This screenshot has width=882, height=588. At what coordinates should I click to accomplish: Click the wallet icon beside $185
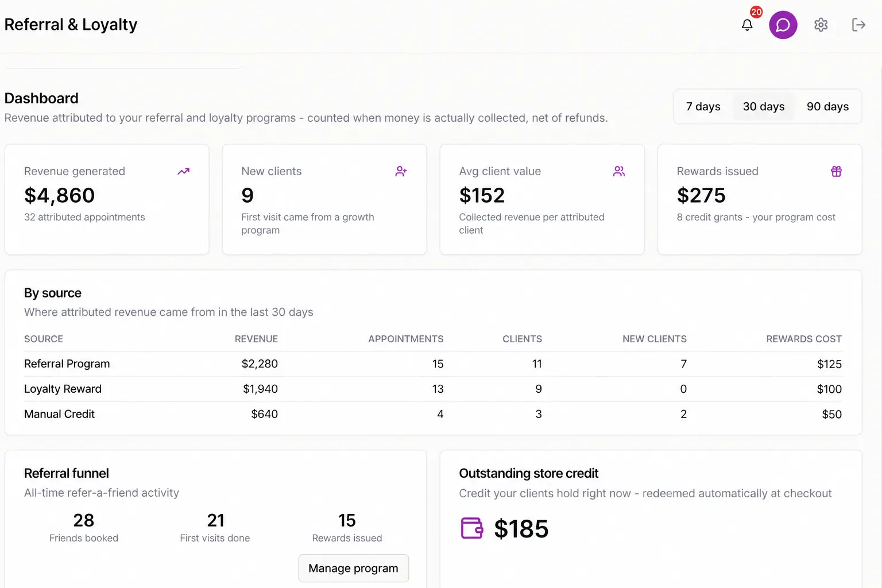click(472, 528)
